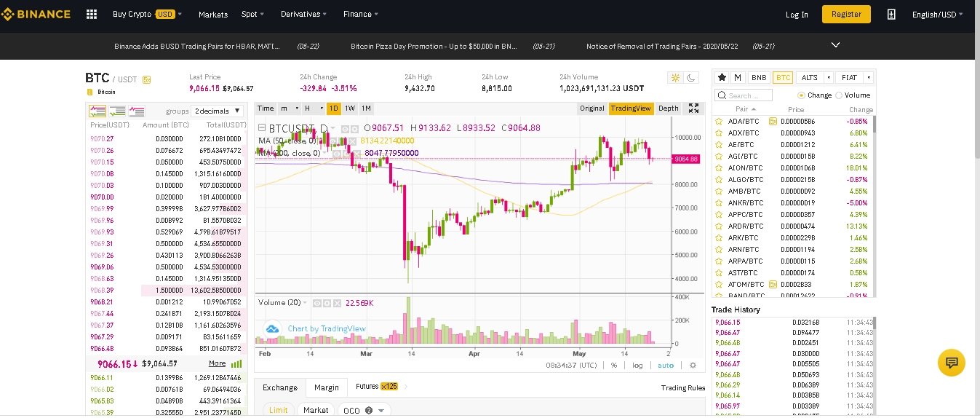Show favorites star filter in pair list
Image resolution: width=980 pixels, height=418 pixels.
click(x=722, y=77)
